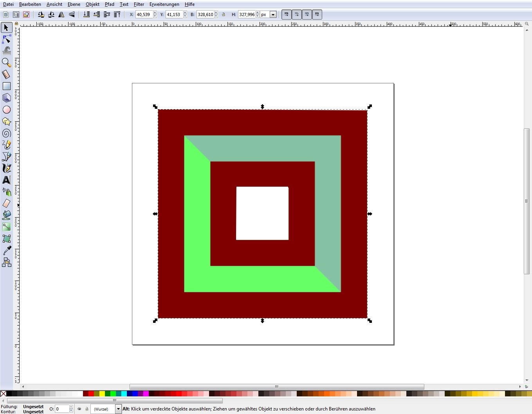Toggle scale stroke width option
This screenshot has height=414, width=532.
coord(287,14)
